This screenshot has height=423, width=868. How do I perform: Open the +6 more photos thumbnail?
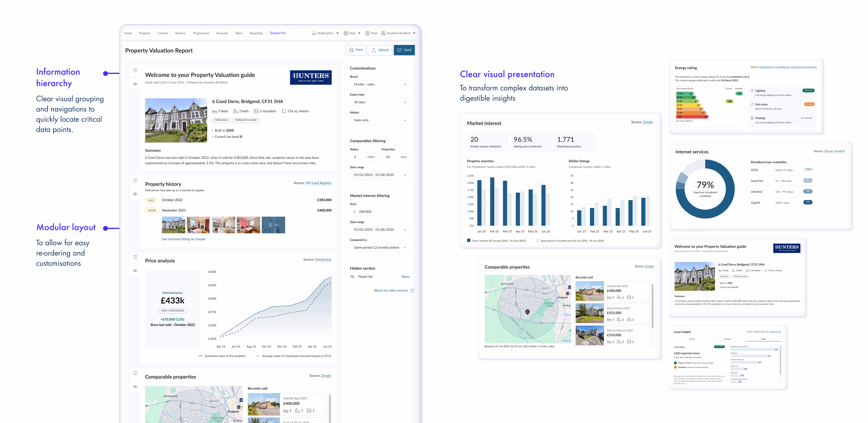[273, 225]
